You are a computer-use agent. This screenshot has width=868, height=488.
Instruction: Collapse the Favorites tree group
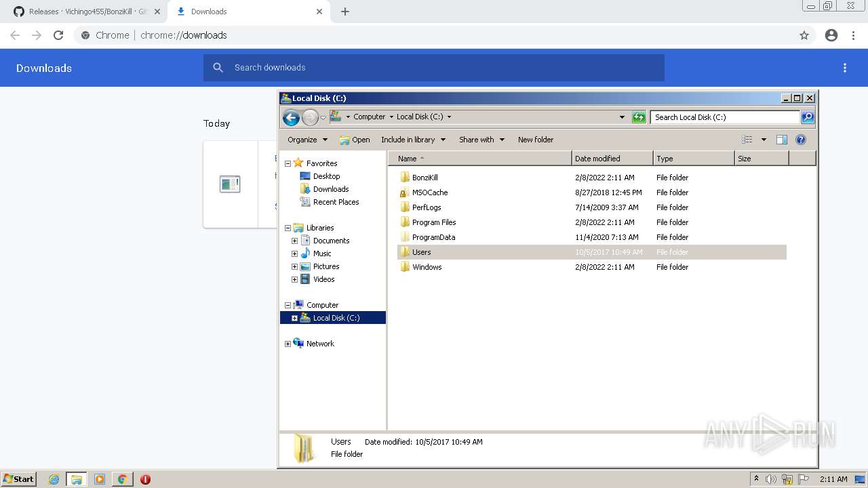coord(288,163)
